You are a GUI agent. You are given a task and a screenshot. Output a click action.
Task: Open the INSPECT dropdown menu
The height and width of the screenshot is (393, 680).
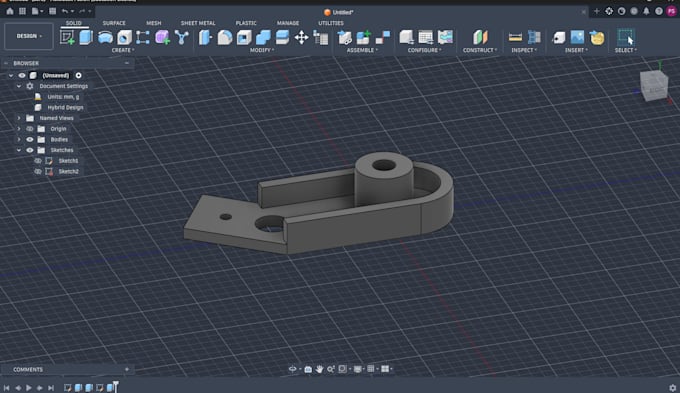524,50
